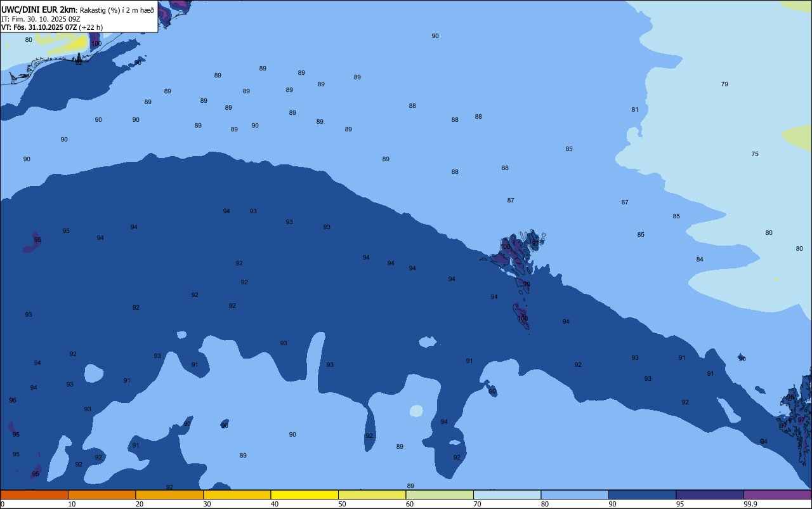Click the legend tick label 0

3,504
